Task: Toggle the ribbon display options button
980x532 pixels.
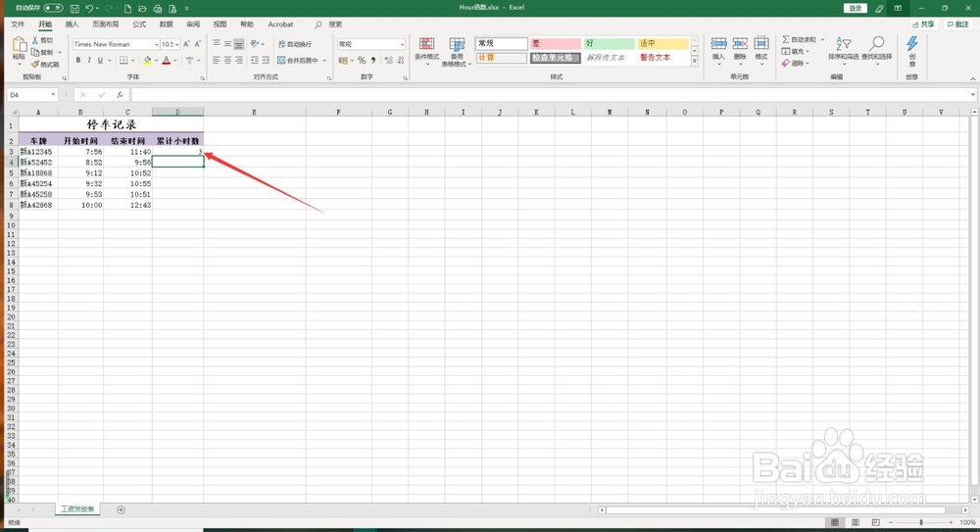Action: [898, 8]
